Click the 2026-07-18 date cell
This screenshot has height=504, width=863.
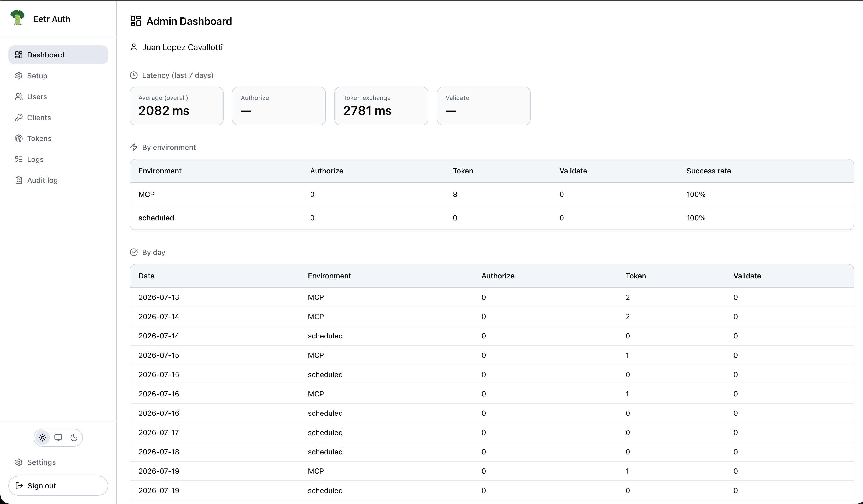pos(159,452)
